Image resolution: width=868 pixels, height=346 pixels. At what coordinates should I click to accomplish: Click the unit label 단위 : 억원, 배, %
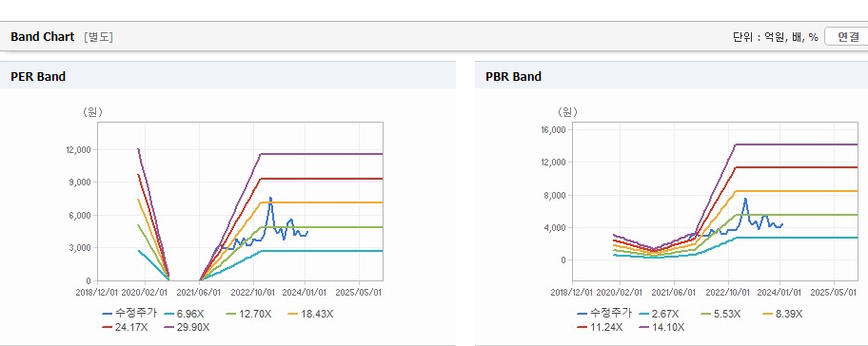pos(775,37)
